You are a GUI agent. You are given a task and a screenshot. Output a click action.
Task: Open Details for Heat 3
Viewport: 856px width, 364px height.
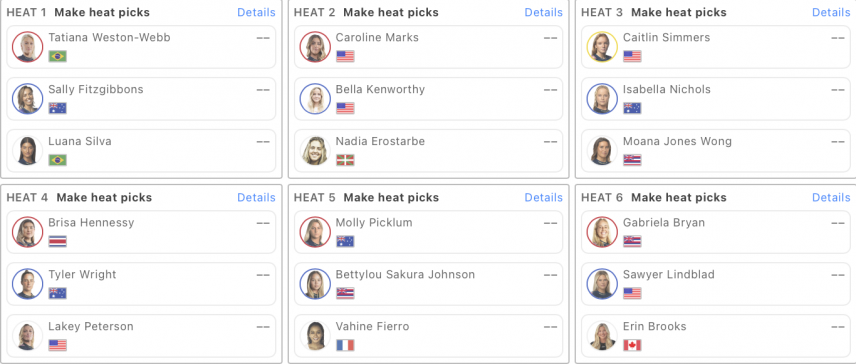click(831, 12)
